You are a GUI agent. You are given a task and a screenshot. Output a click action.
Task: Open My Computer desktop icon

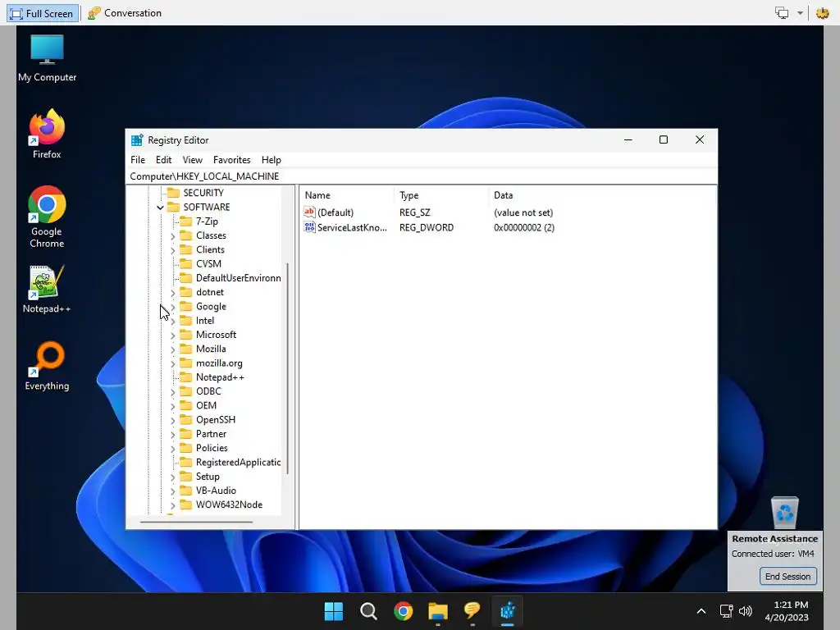(47, 58)
